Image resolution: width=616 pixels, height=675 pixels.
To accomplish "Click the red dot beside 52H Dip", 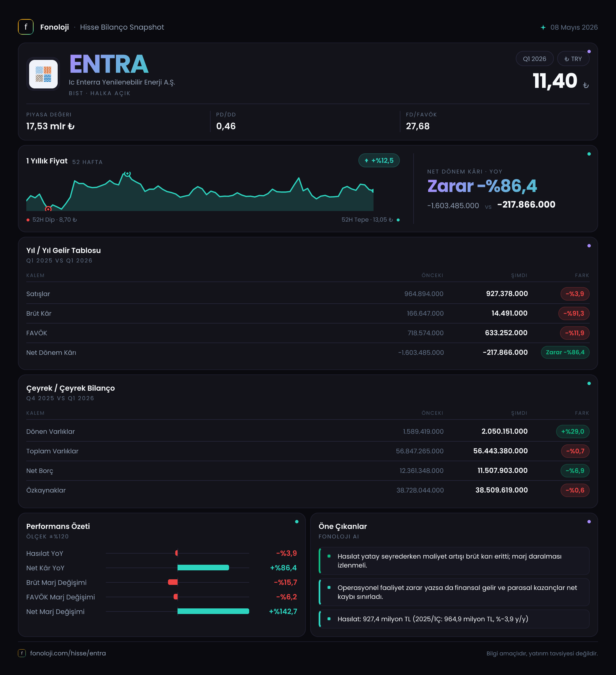I will point(28,220).
